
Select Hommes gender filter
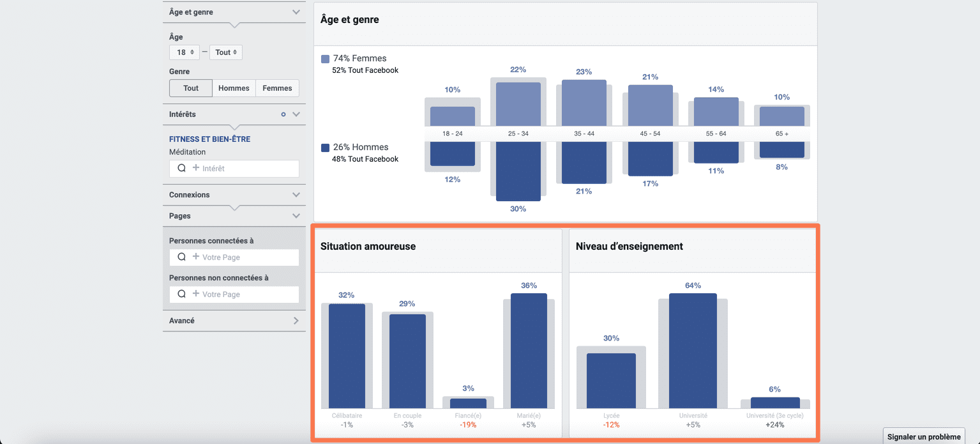point(234,88)
